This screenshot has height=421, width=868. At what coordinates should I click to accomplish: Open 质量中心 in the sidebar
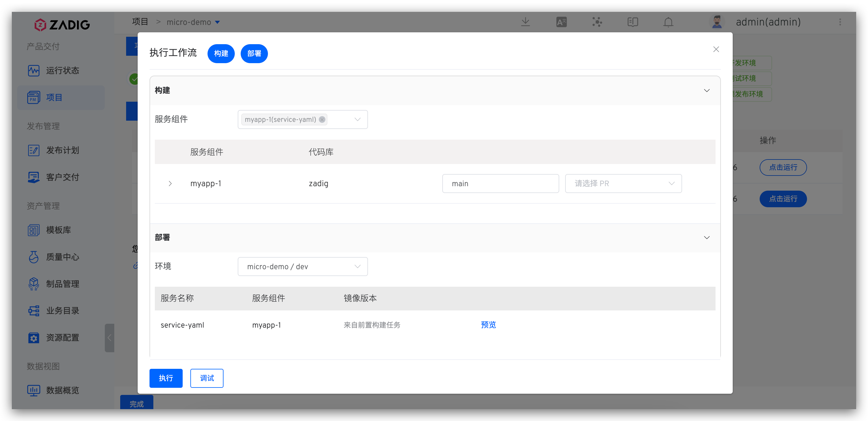[x=62, y=257]
